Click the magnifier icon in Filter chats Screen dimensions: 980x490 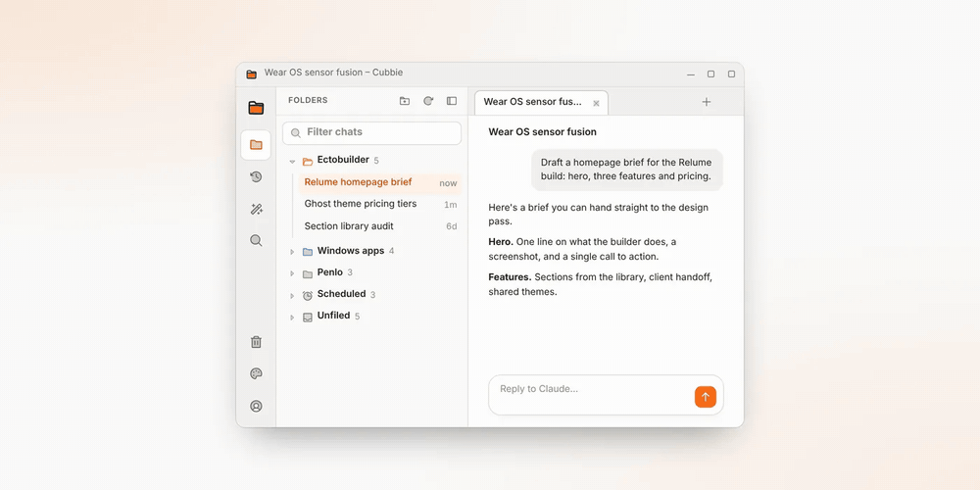296,133
